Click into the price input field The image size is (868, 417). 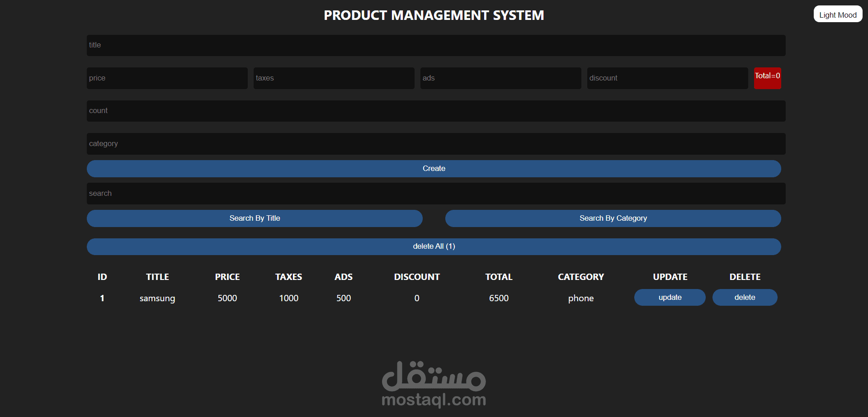tap(167, 78)
